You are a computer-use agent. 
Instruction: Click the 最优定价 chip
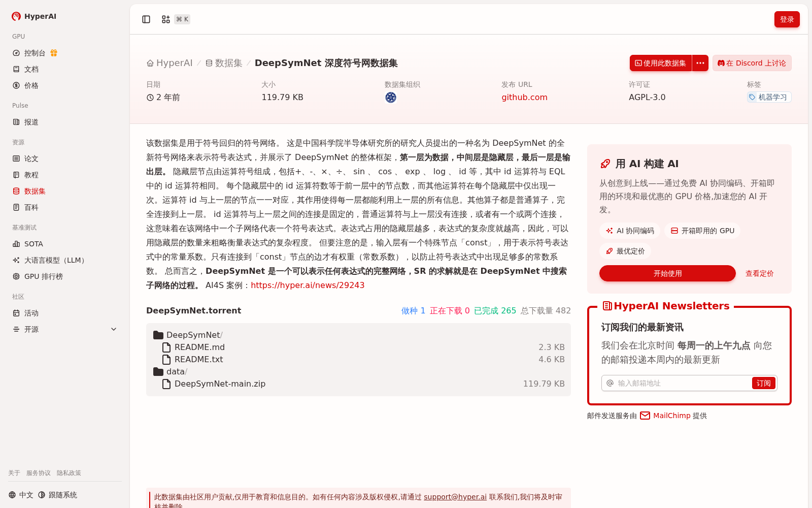click(x=625, y=251)
